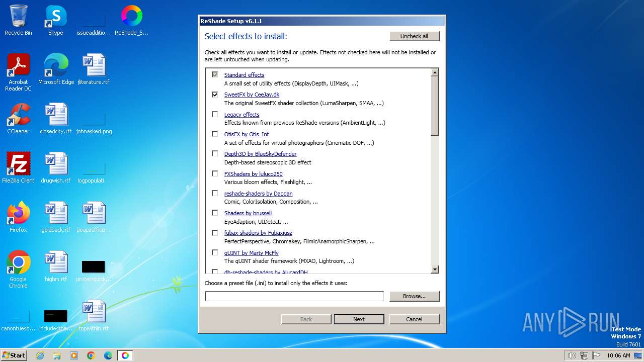Open the Depth3D by BlueSkyDefender link
This screenshot has height=362, width=644.
coord(260,154)
